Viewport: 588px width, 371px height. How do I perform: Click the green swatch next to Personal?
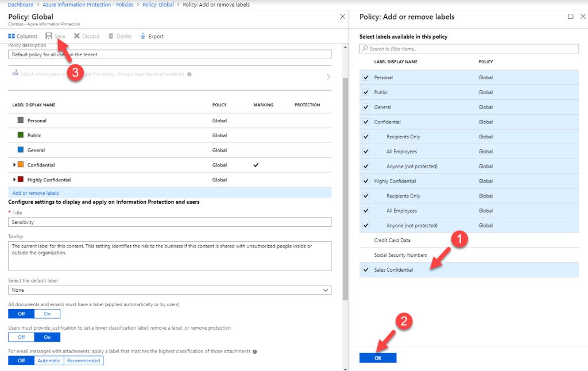click(21, 136)
